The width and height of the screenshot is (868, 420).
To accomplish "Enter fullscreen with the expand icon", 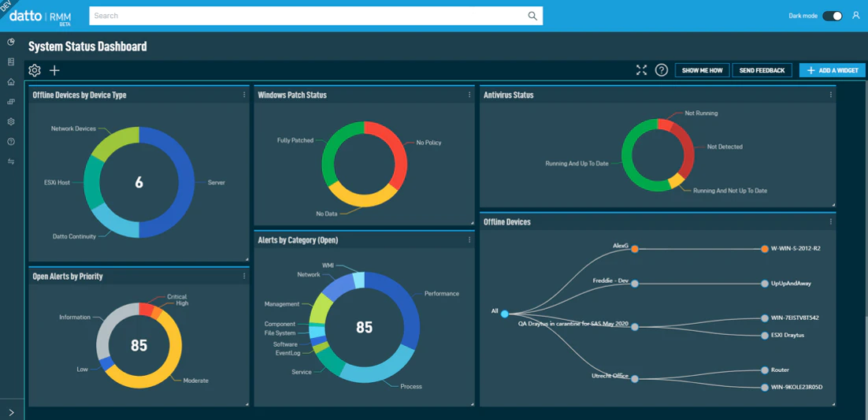I will coord(641,70).
